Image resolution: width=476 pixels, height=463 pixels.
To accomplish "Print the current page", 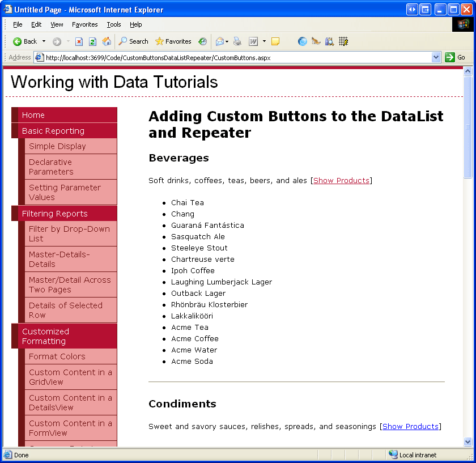I will coord(237,41).
